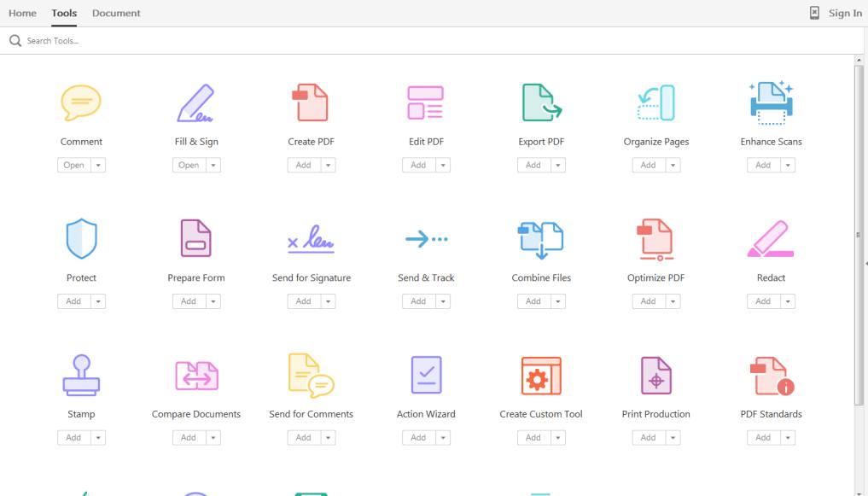Open the Protect shield icon
This screenshot has height=496, width=868.
coord(81,238)
